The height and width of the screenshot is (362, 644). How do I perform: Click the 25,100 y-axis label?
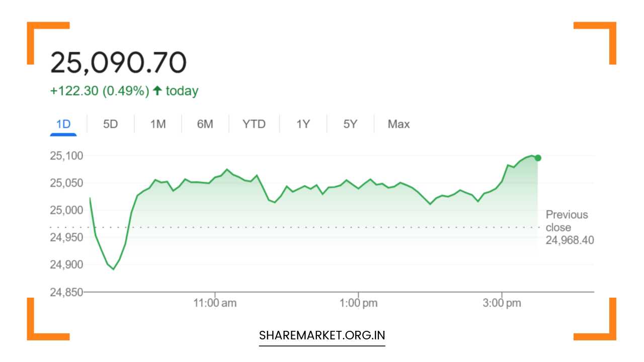point(66,156)
